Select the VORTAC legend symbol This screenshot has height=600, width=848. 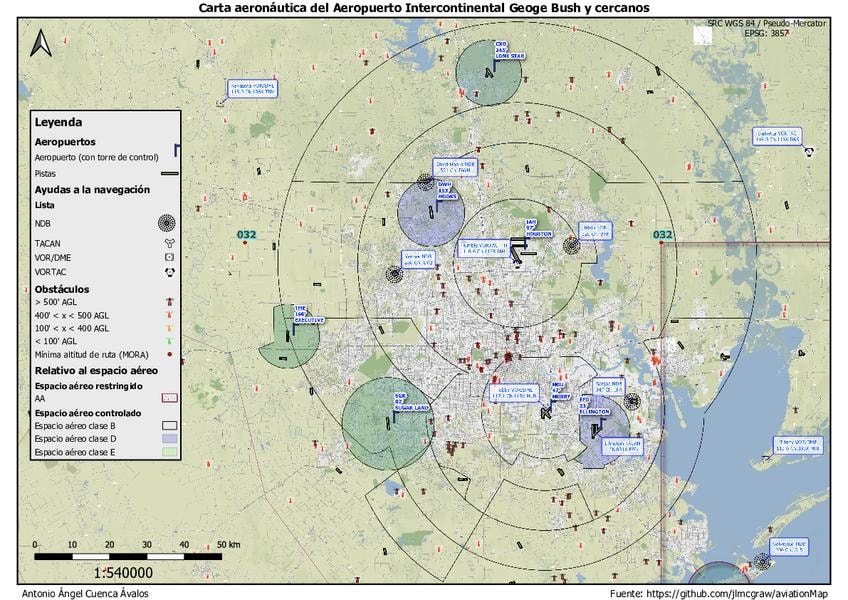[168, 272]
